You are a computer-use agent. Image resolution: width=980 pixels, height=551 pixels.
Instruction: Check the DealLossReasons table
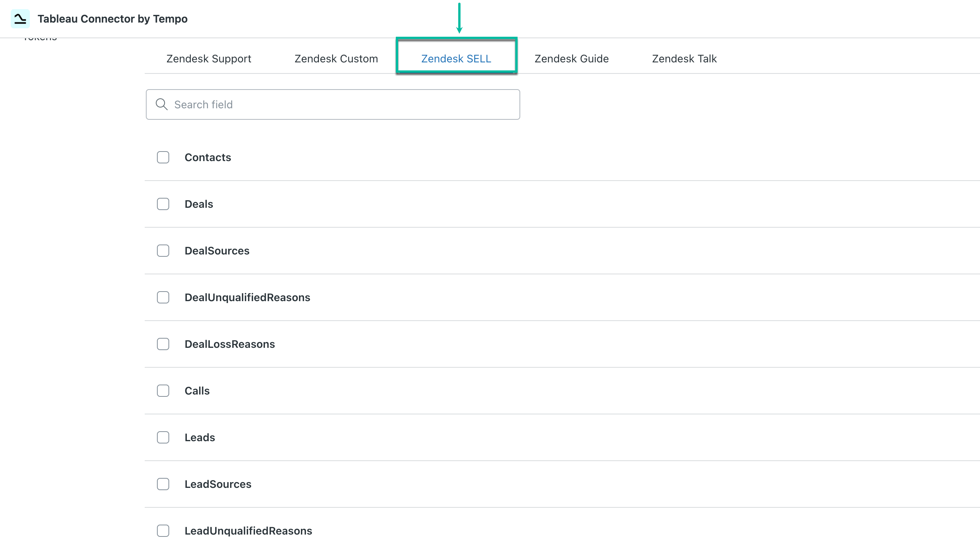tap(163, 344)
